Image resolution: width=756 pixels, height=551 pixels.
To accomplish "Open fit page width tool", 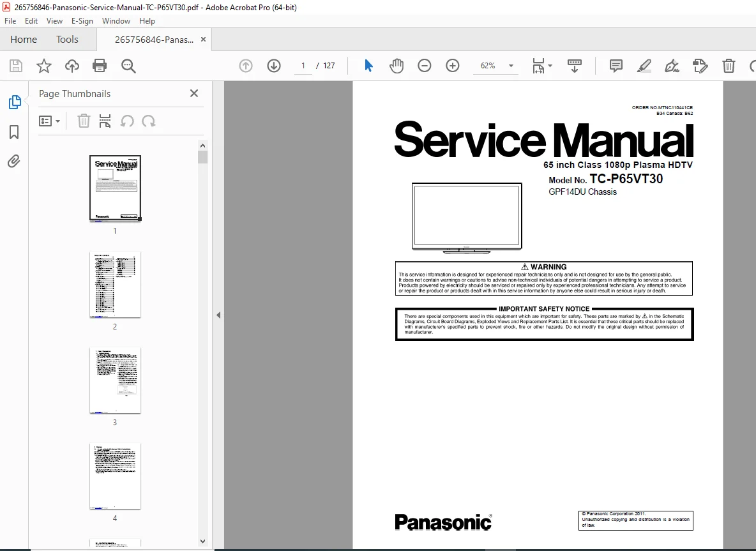I will coord(538,66).
